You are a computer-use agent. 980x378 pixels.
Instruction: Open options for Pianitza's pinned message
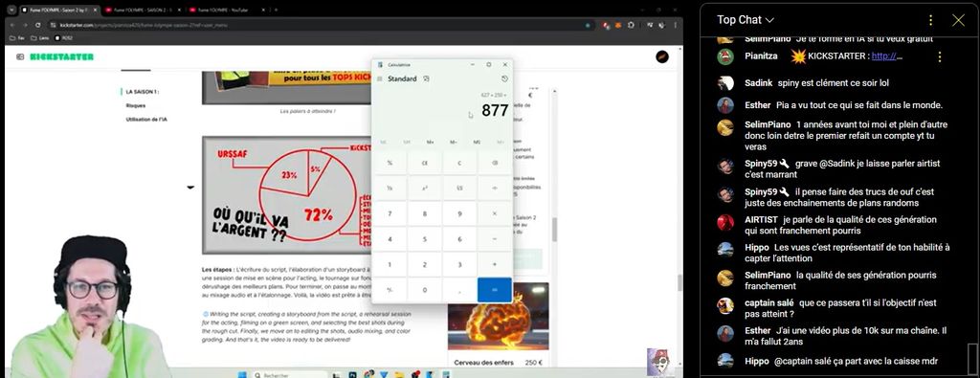[x=940, y=56]
